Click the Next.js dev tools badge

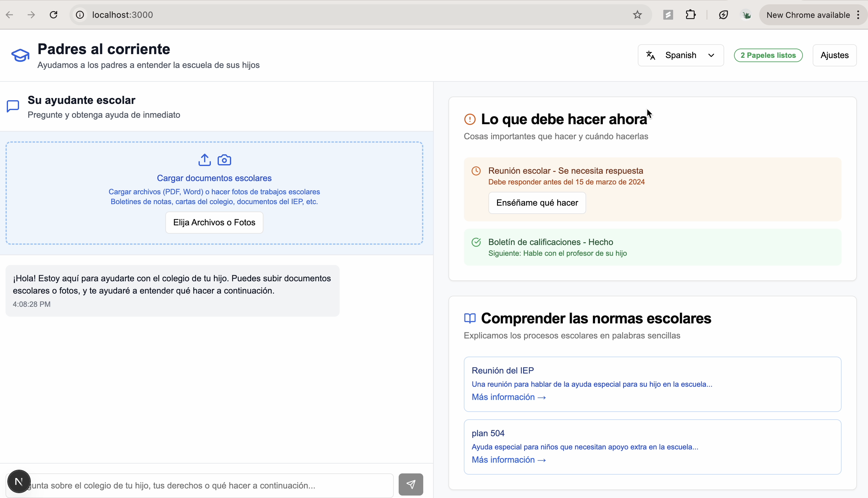click(19, 481)
